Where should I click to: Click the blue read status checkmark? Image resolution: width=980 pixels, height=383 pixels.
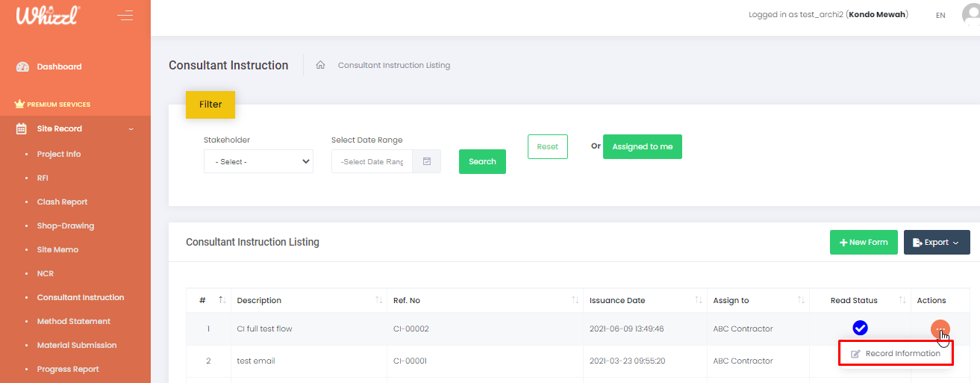coord(860,328)
